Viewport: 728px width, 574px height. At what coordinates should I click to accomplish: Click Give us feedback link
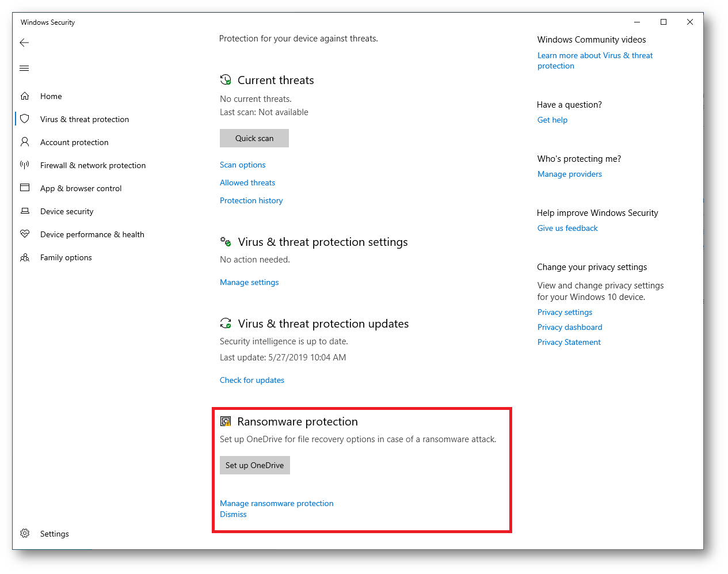567,228
